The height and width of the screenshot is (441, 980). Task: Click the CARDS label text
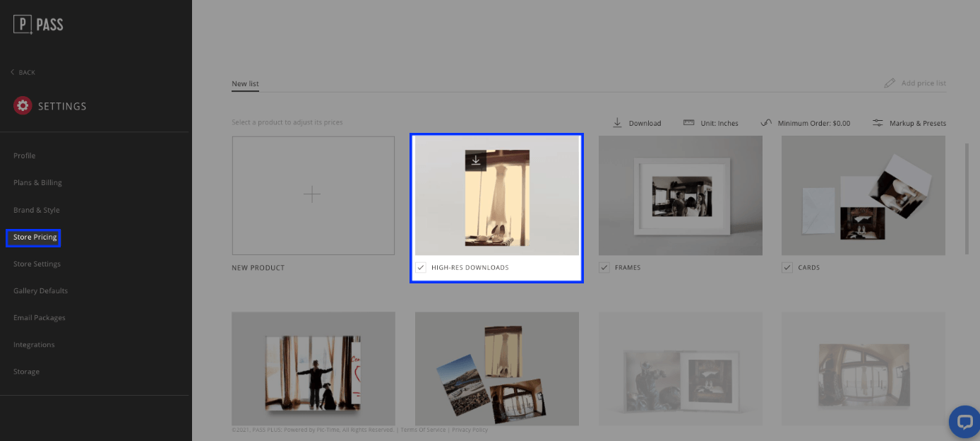(809, 268)
